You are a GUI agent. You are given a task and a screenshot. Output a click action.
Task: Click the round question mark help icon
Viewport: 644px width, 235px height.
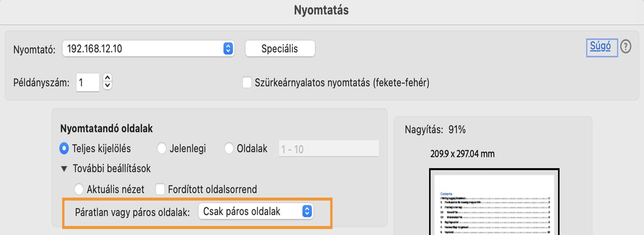click(x=626, y=47)
